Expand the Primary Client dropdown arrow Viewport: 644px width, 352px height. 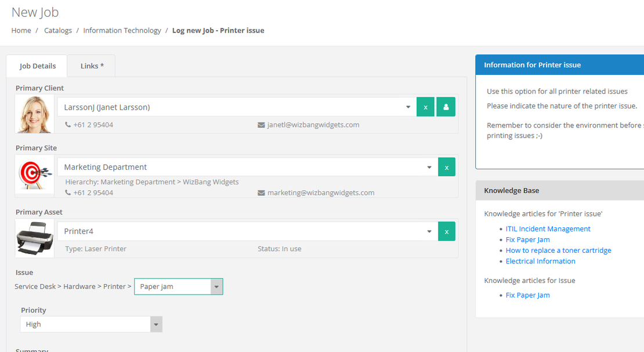pos(408,107)
